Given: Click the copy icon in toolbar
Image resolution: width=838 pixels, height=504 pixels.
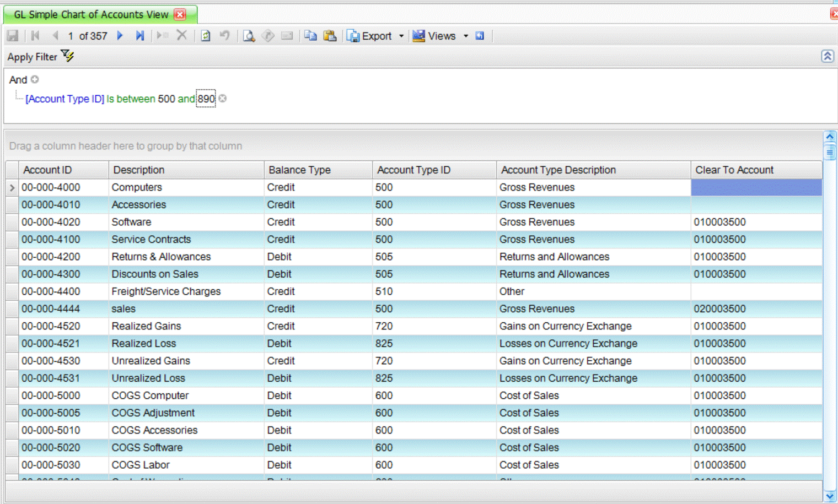Looking at the screenshot, I should click(x=310, y=36).
